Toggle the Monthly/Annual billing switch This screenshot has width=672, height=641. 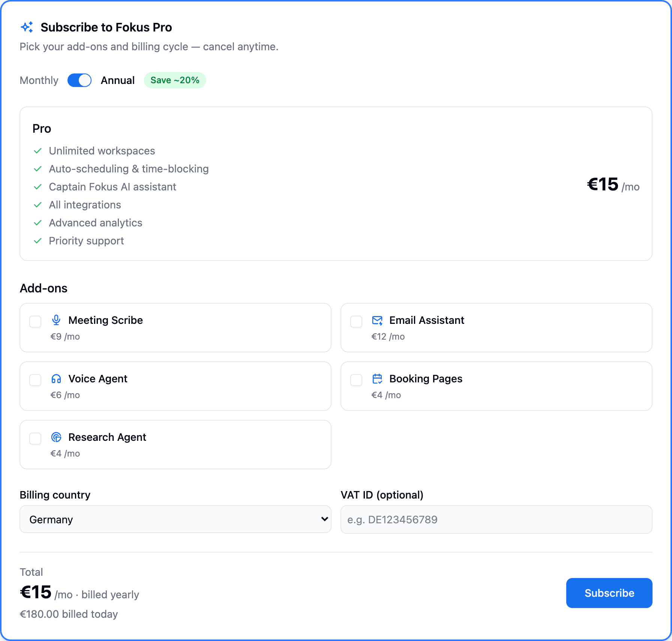point(79,80)
